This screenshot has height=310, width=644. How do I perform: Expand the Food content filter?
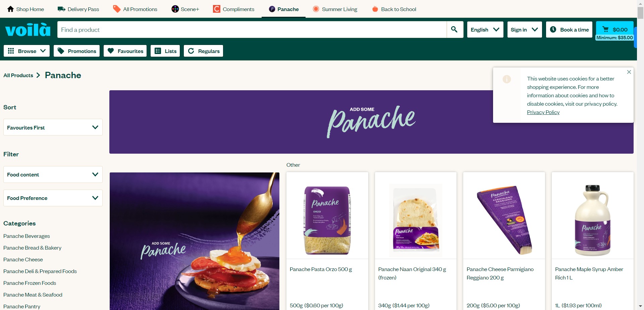click(53, 174)
